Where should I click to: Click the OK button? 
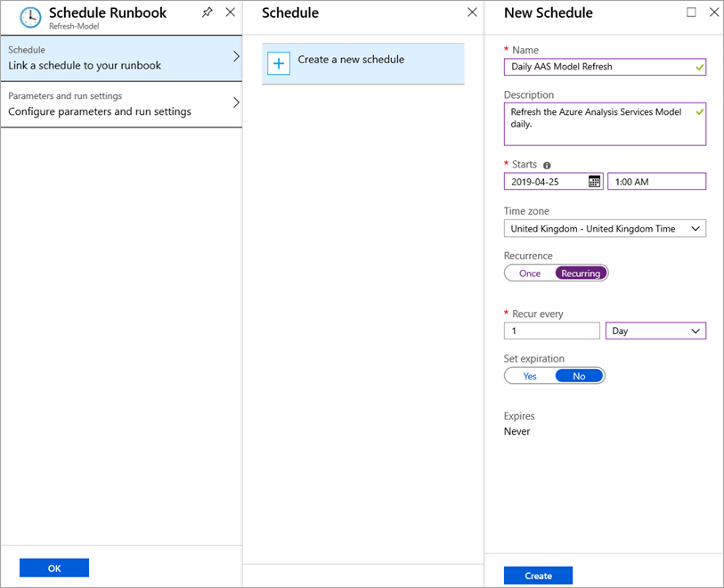[54, 568]
